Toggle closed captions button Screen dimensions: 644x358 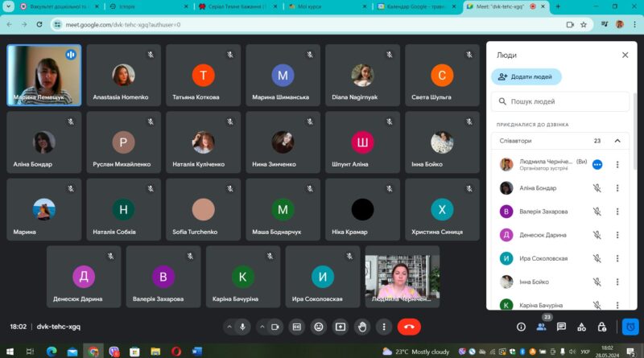(x=296, y=327)
